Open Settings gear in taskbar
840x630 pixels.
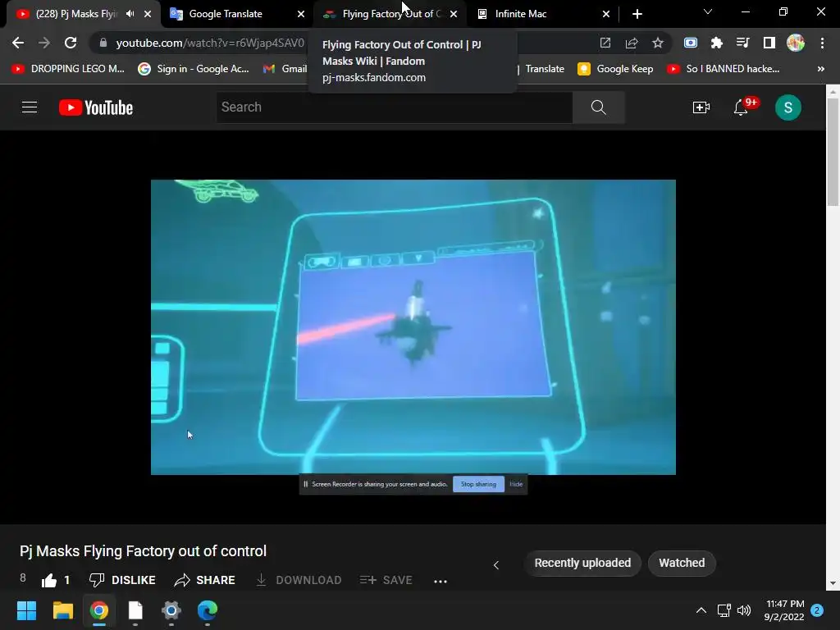click(x=171, y=610)
